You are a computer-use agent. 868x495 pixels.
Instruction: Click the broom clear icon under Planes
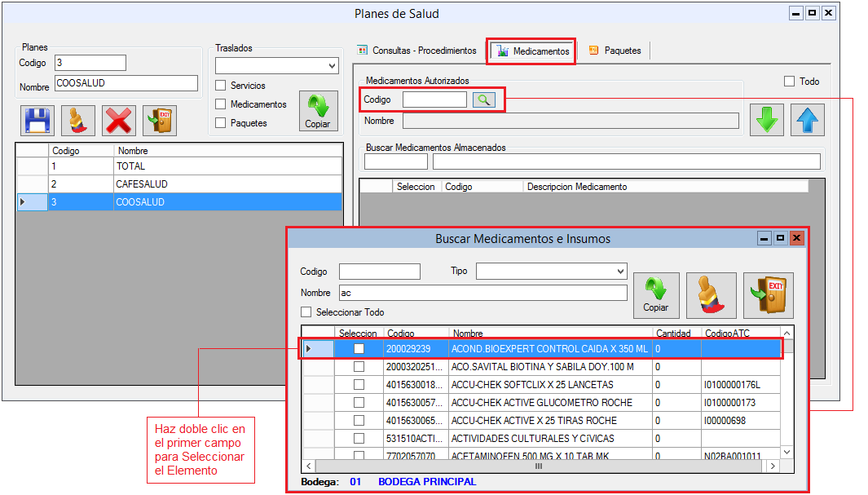point(78,121)
